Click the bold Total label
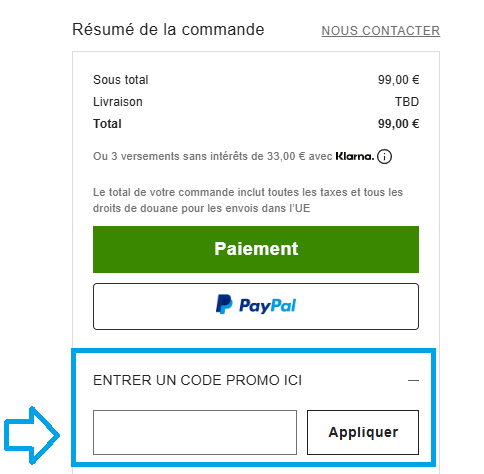484x474 pixels. tap(107, 124)
